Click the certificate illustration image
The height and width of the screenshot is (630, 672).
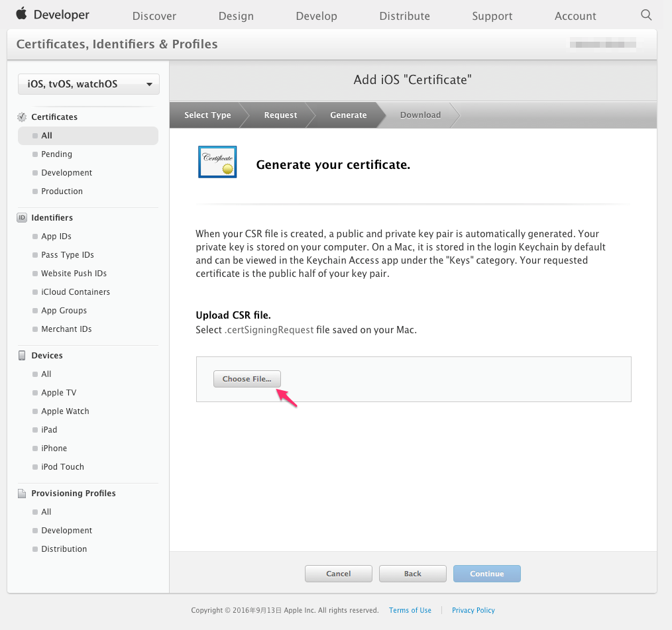(x=217, y=162)
